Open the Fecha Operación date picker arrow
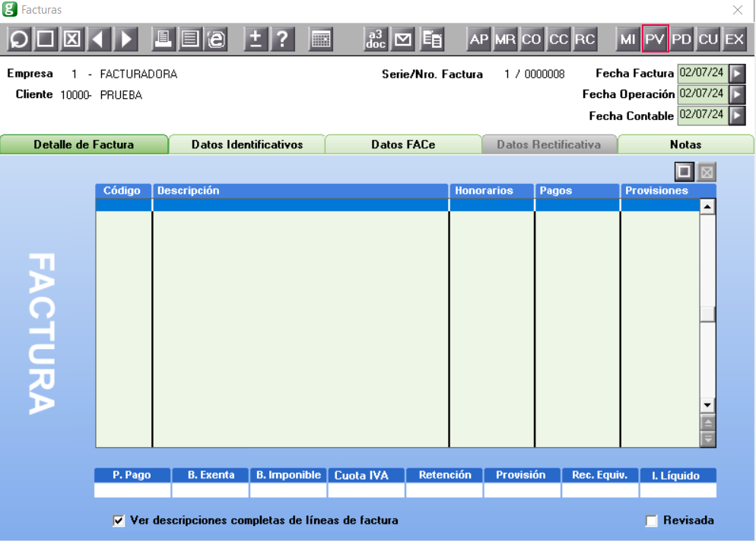The image size is (756, 542). [x=737, y=94]
